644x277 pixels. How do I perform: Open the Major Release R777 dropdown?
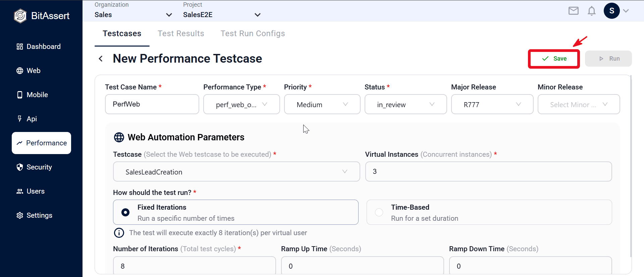pyautogui.click(x=492, y=105)
